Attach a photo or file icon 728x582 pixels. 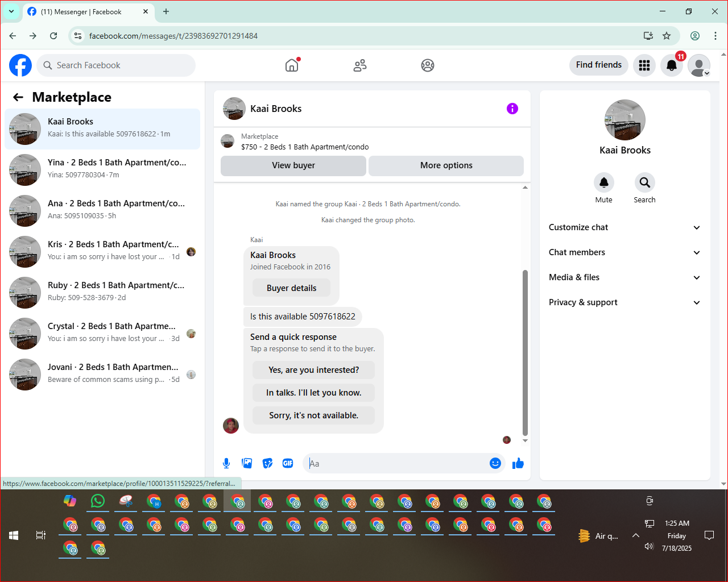(247, 463)
